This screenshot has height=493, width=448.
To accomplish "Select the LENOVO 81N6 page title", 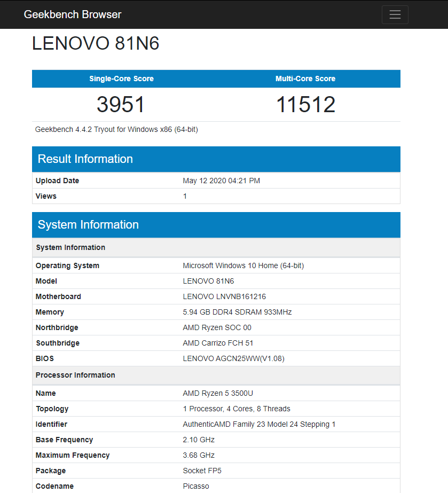I will click(96, 43).
